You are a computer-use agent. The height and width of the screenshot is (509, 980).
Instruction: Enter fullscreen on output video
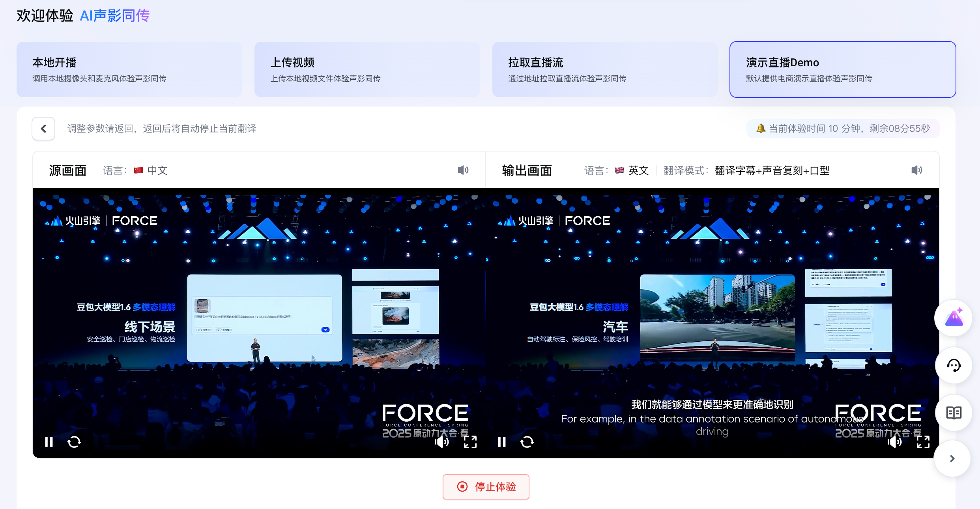click(923, 442)
